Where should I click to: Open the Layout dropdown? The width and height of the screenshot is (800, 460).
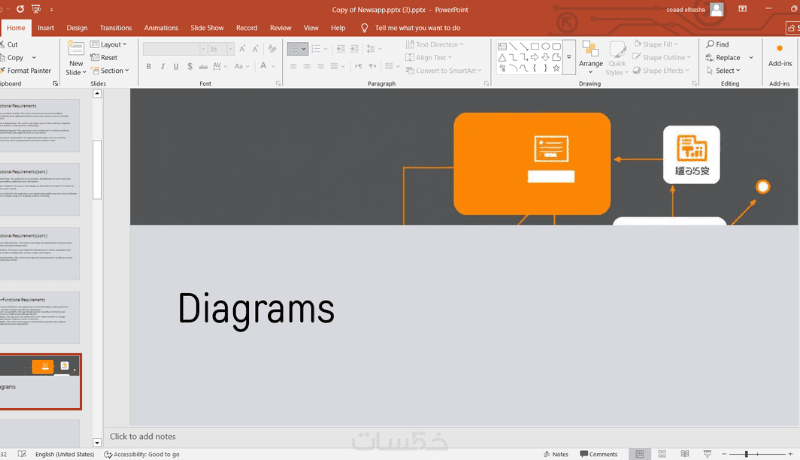pyautogui.click(x=109, y=44)
